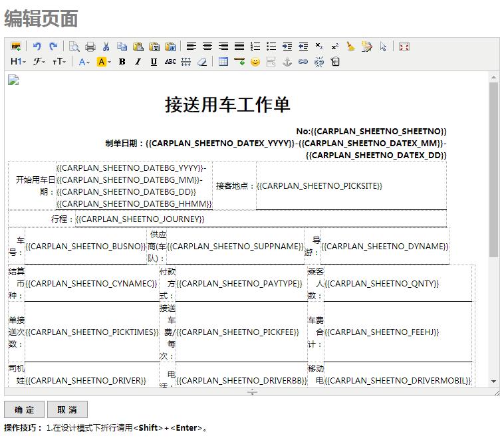Paste from Word icon
The width and height of the screenshot is (504, 438).
coord(170,47)
